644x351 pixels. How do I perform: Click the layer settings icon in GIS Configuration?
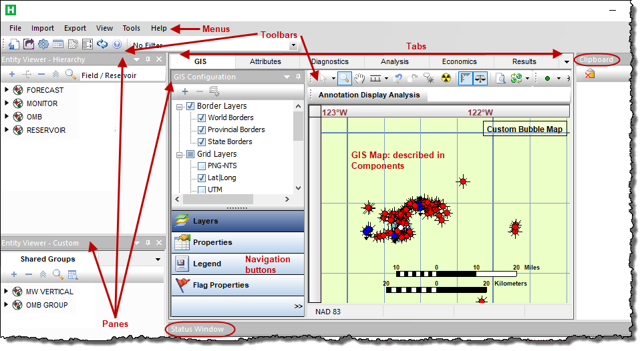214,91
